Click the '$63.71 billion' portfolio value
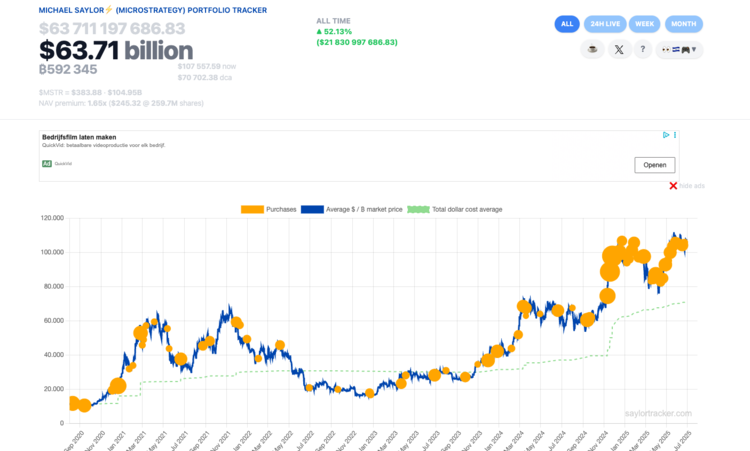 tap(116, 50)
